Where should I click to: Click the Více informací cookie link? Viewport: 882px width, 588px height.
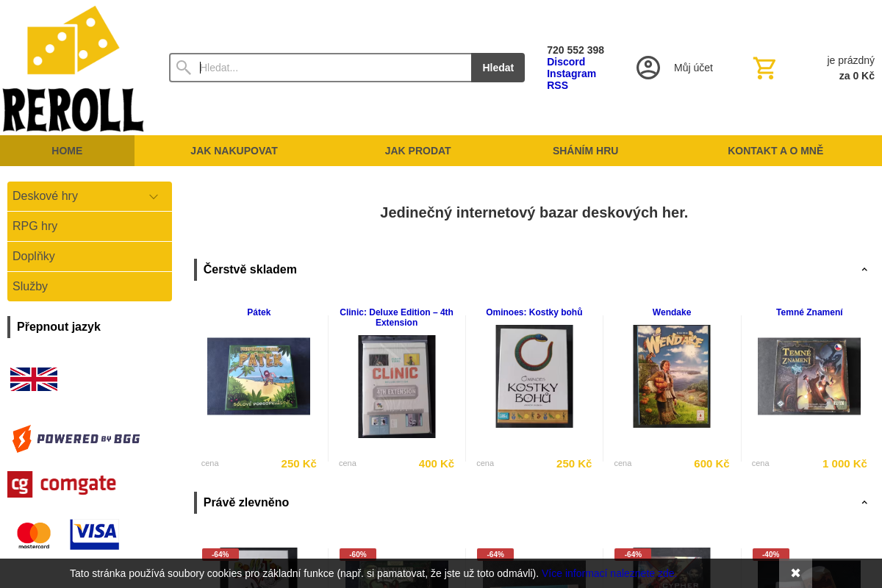tap(609, 573)
